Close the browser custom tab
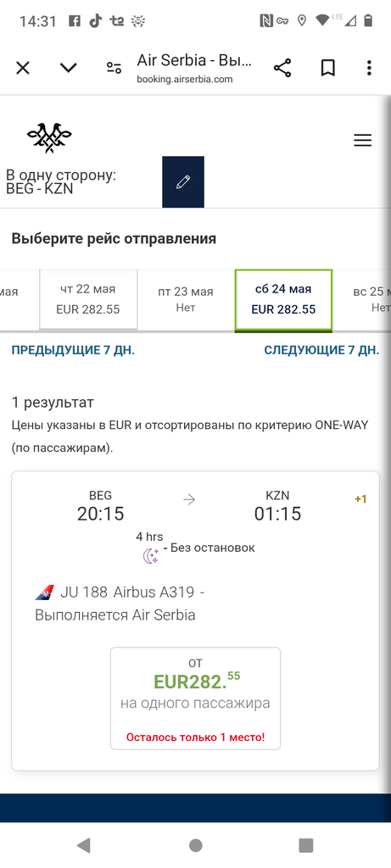The image size is (391, 868). (x=23, y=68)
